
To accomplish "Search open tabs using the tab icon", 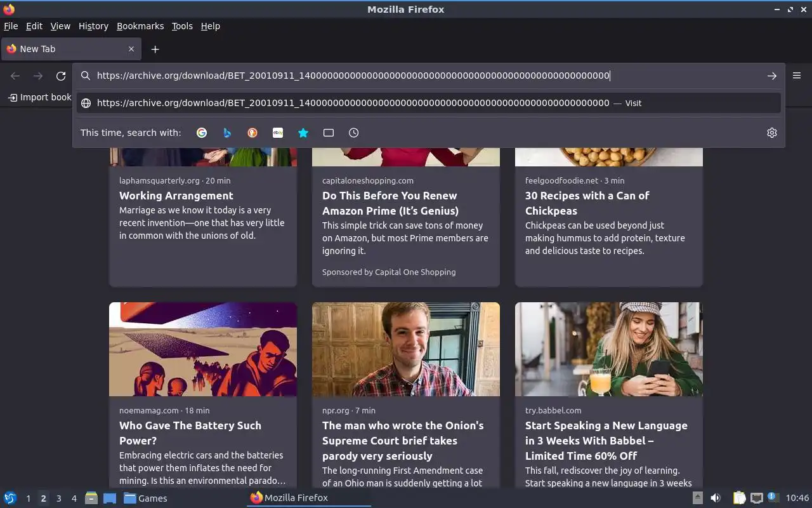I will (x=329, y=133).
